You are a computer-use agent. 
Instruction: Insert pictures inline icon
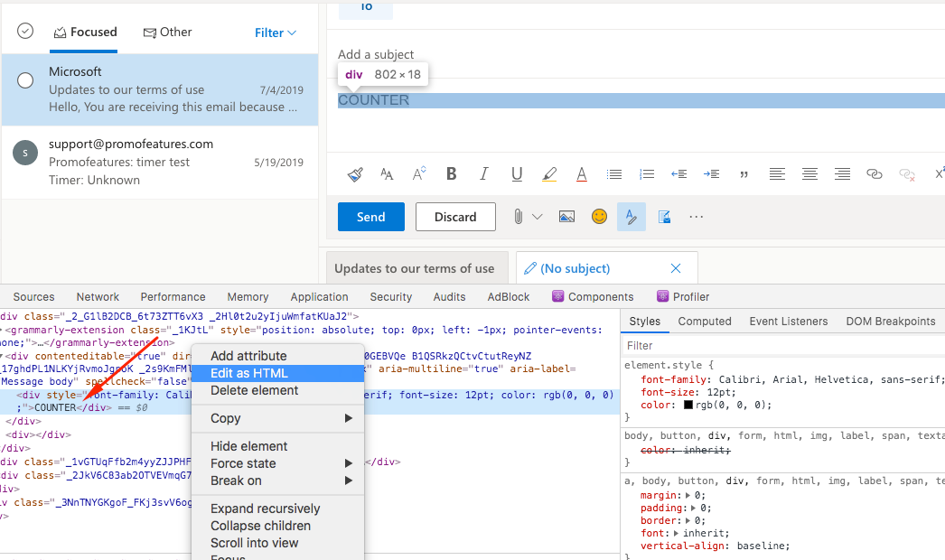[566, 217]
